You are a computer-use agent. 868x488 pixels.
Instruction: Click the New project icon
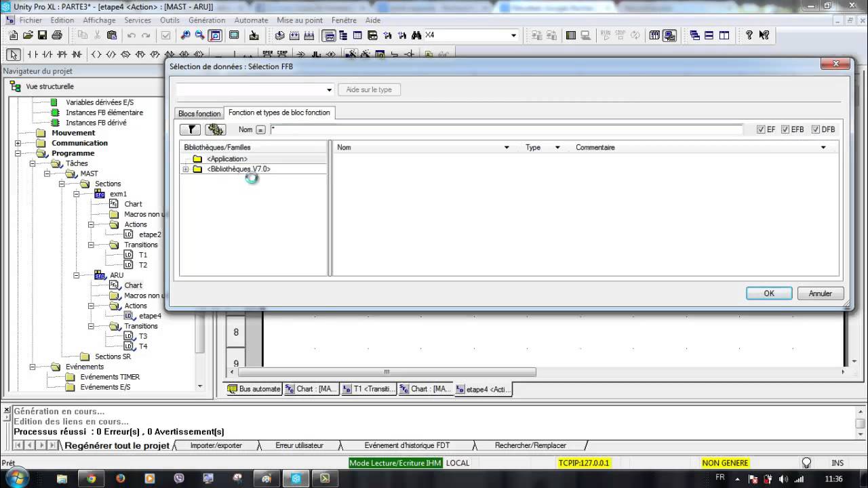tap(14, 35)
